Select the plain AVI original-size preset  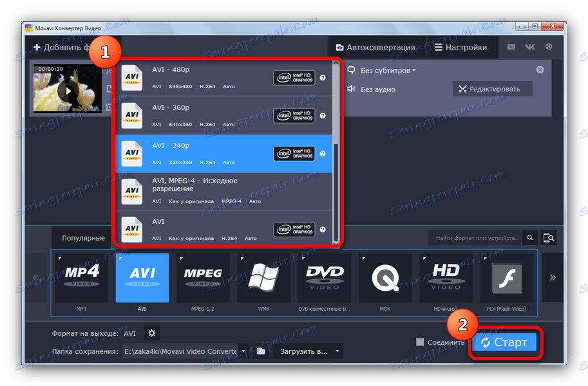(x=224, y=228)
